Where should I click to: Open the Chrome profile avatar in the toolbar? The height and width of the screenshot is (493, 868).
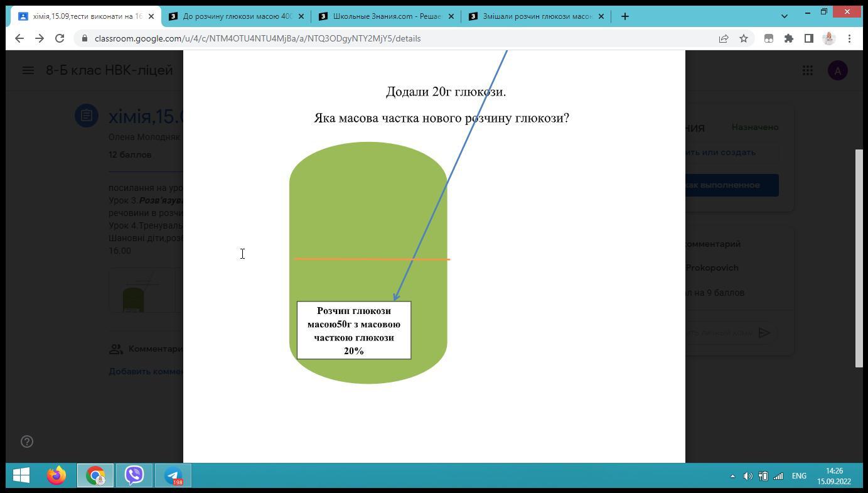tap(829, 38)
